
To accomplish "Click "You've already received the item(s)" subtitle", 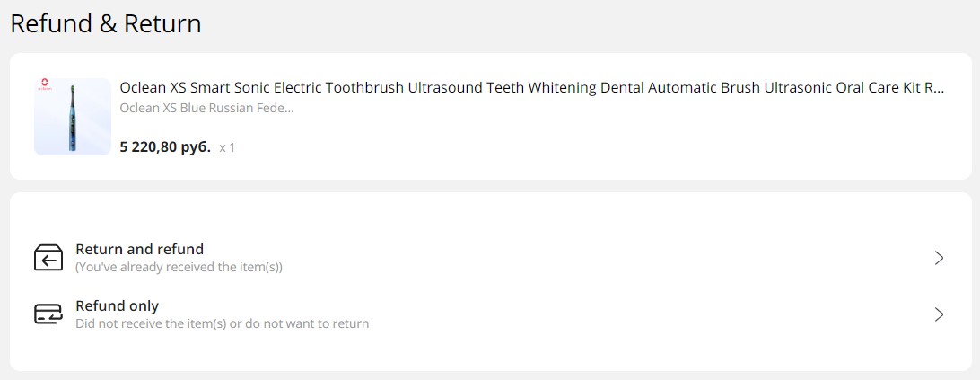I will pyautogui.click(x=179, y=268).
